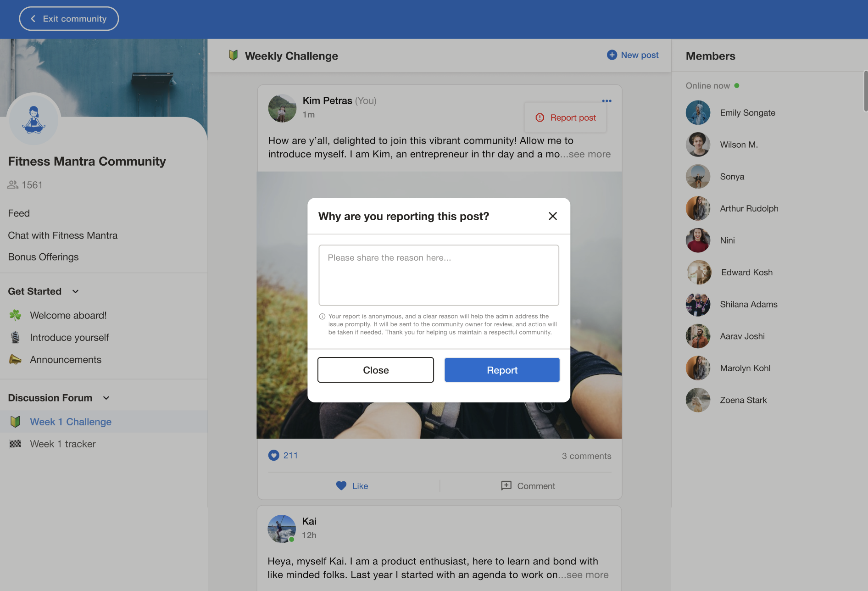Viewport: 868px width, 591px height.
Task: Collapse the Discussion Forum section chevron
Action: 106,398
